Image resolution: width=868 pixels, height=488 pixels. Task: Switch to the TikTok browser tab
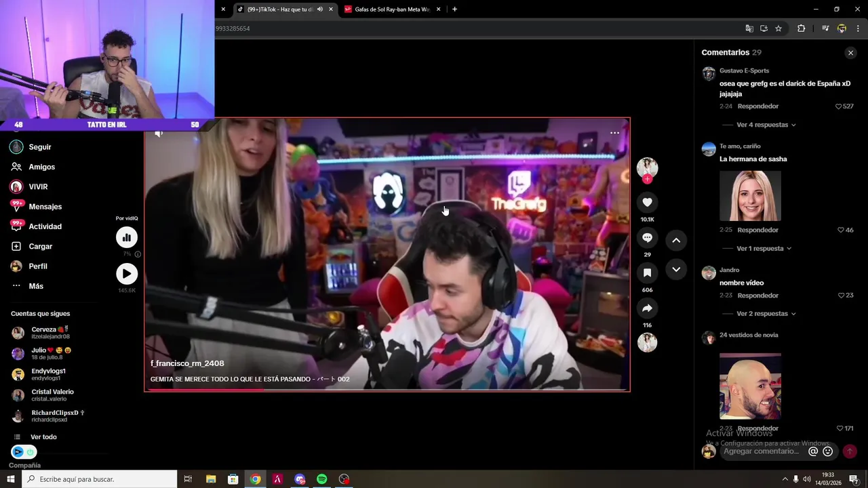point(279,9)
